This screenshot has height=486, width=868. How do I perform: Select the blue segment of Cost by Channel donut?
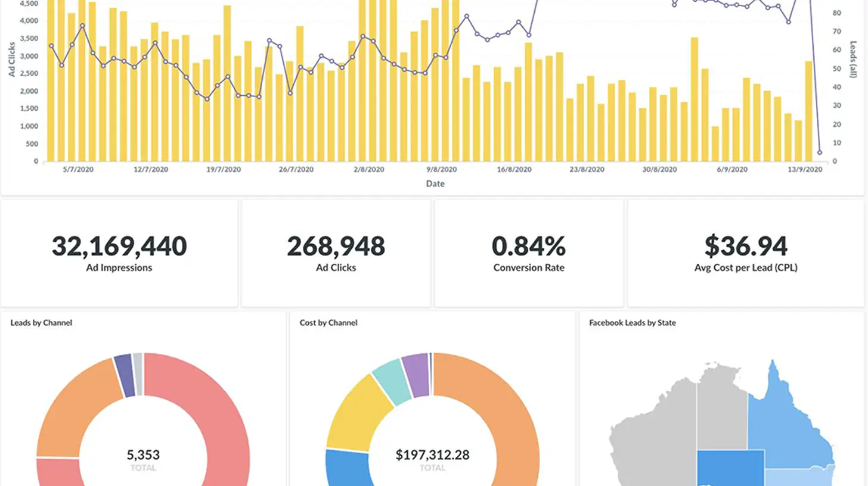pos(349,469)
